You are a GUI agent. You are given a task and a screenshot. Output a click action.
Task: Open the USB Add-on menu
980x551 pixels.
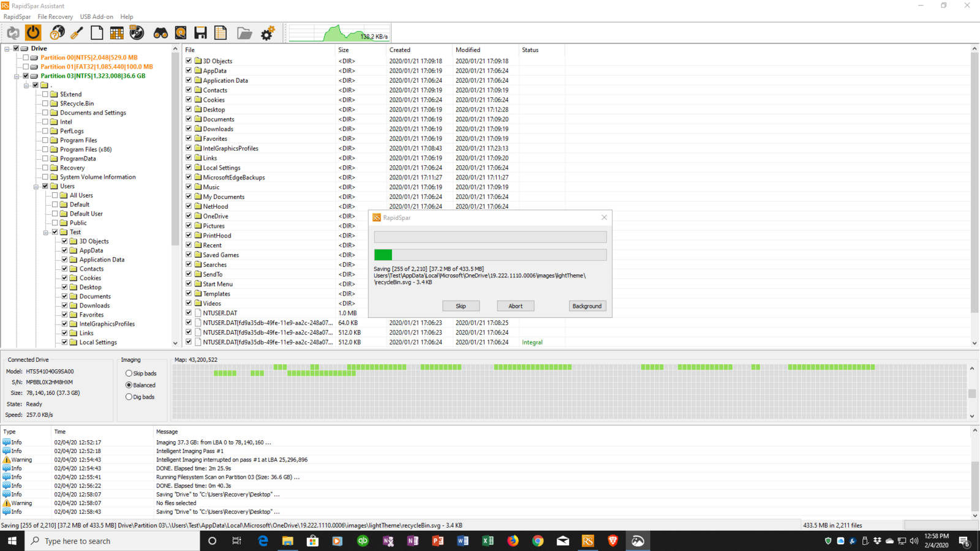[96, 17]
